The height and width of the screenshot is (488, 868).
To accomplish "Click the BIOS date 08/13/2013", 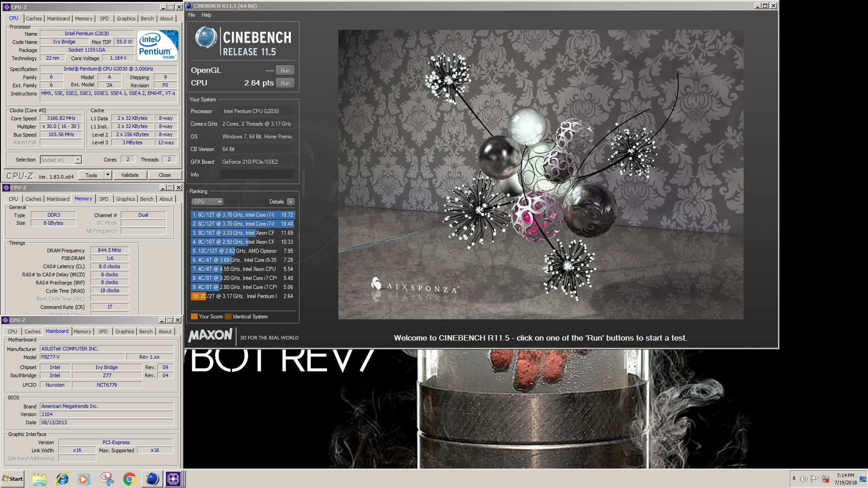I will point(107,422).
